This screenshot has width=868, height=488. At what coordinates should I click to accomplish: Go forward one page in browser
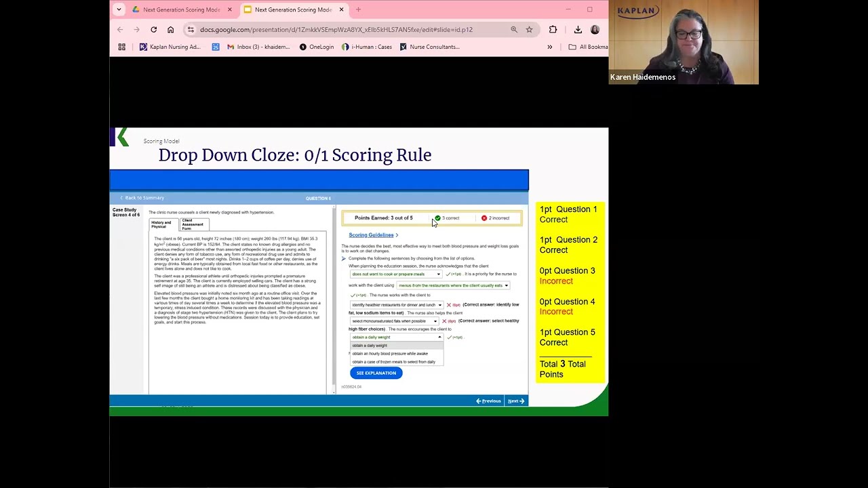pos(136,30)
